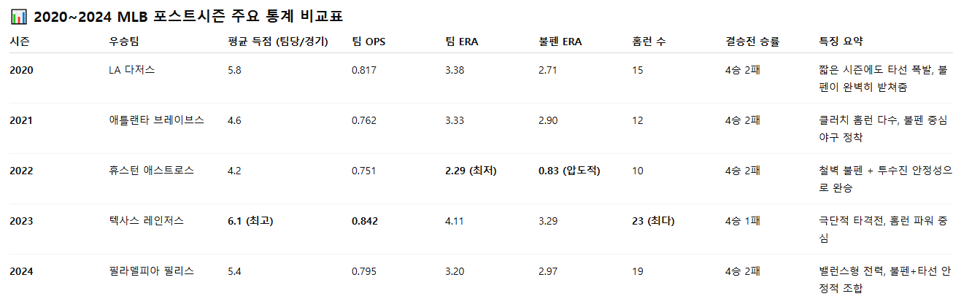Select the 우승팀 column header
Viewport: 980px width, 307px height.
pos(123,42)
